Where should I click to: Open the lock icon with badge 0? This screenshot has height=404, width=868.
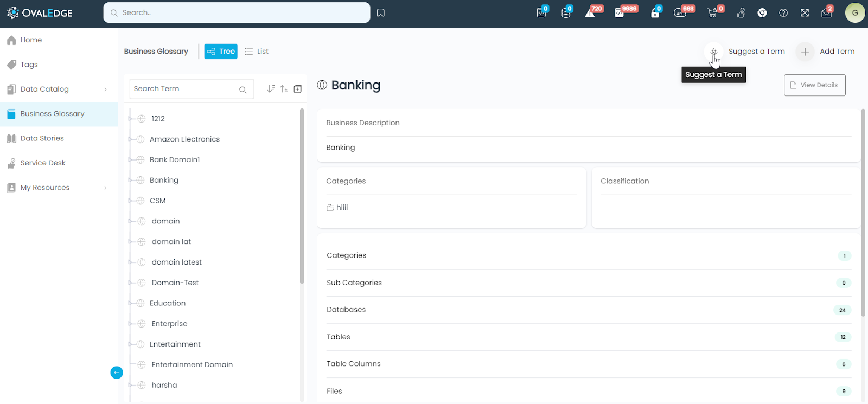click(655, 12)
